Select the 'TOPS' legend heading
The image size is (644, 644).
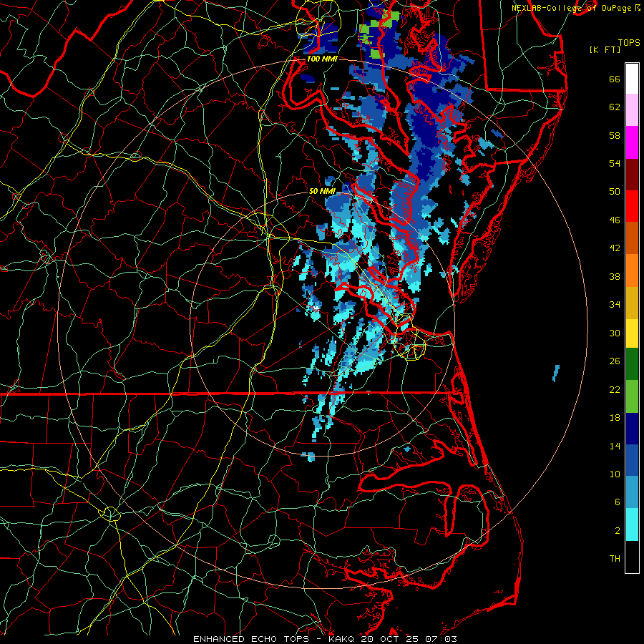click(629, 43)
